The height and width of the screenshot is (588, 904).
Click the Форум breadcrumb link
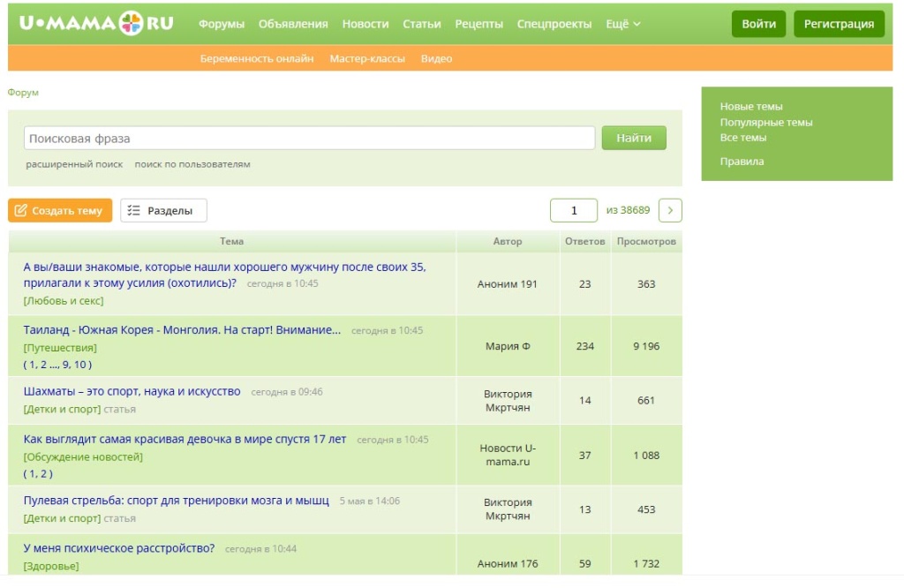(x=23, y=92)
